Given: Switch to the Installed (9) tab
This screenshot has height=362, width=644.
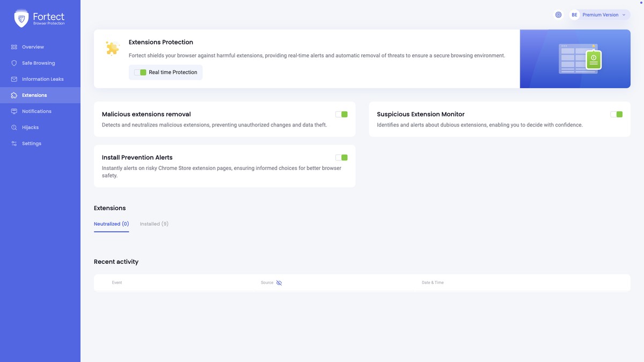Looking at the screenshot, I should [154, 224].
